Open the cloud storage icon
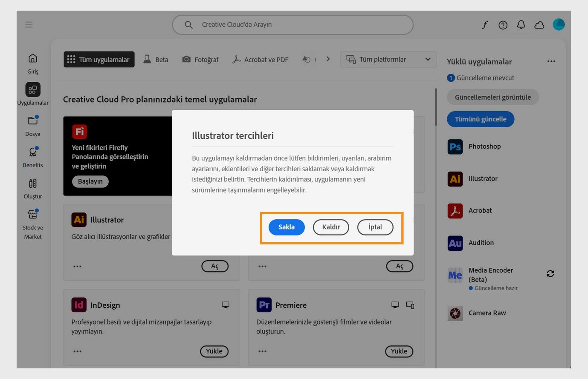Screen dimensions: 588x379 pyautogui.click(x=539, y=24)
